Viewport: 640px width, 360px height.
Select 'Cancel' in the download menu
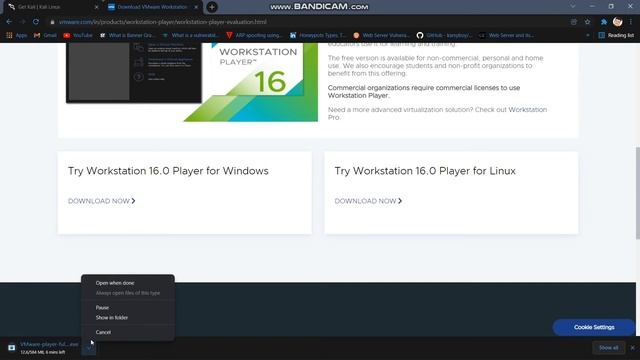tap(103, 332)
